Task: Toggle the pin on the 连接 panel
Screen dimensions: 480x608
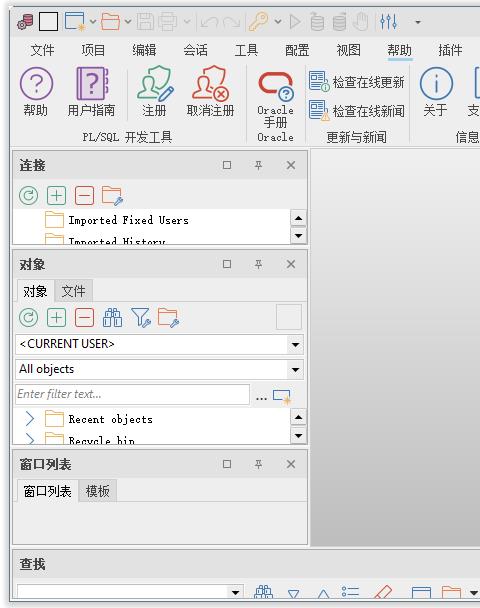Action: coord(258,166)
